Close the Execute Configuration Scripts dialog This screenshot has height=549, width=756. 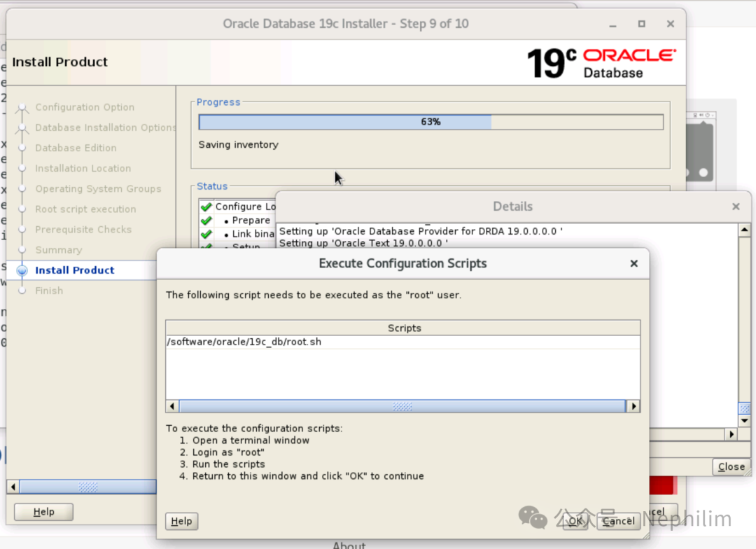634,263
